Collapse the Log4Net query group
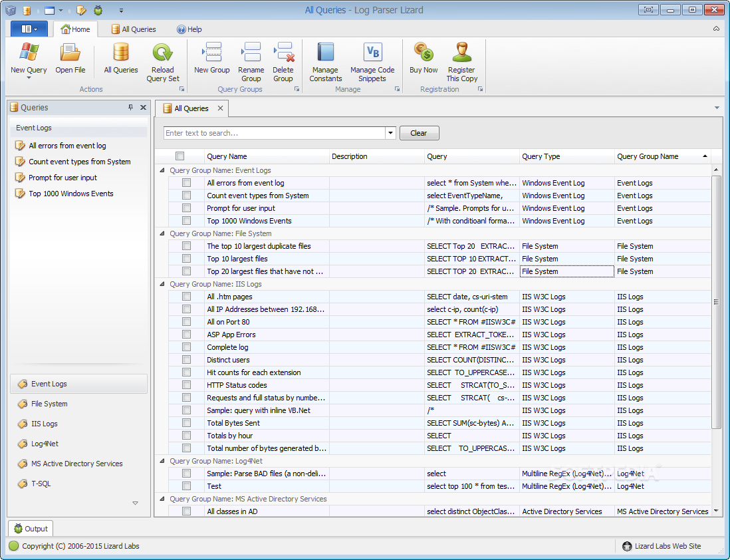730x560 pixels. point(162,461)
